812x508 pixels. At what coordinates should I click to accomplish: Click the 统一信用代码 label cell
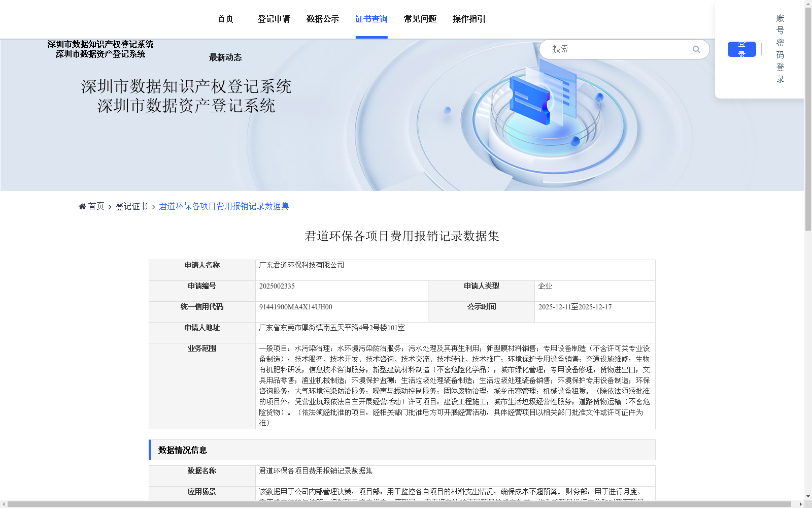(202, 312)
